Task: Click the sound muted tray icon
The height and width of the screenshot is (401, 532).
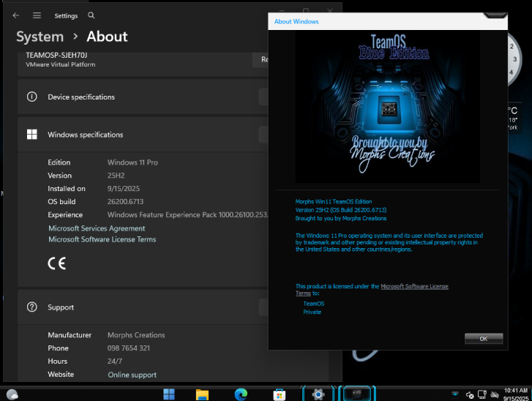Action: 470,394
